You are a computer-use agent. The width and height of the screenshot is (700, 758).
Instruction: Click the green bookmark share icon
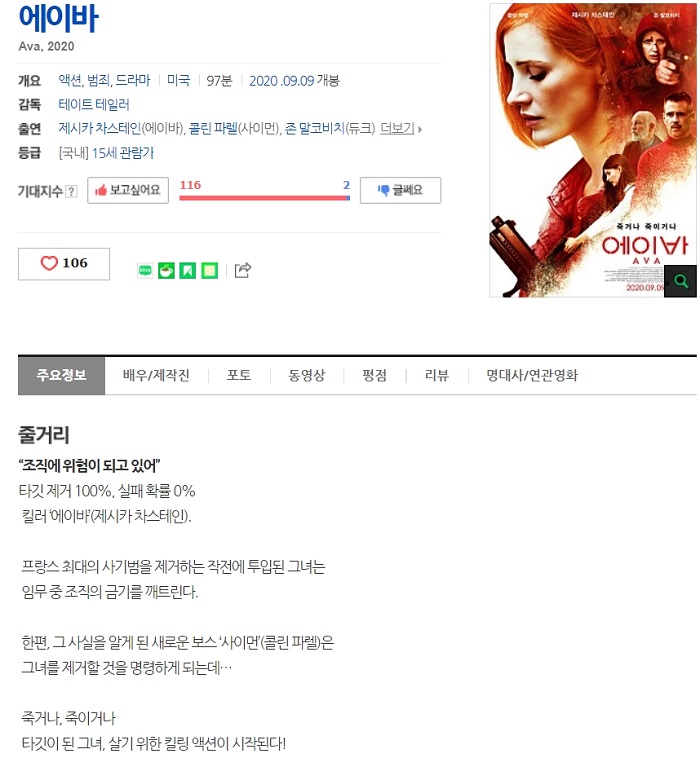(188, 270)
